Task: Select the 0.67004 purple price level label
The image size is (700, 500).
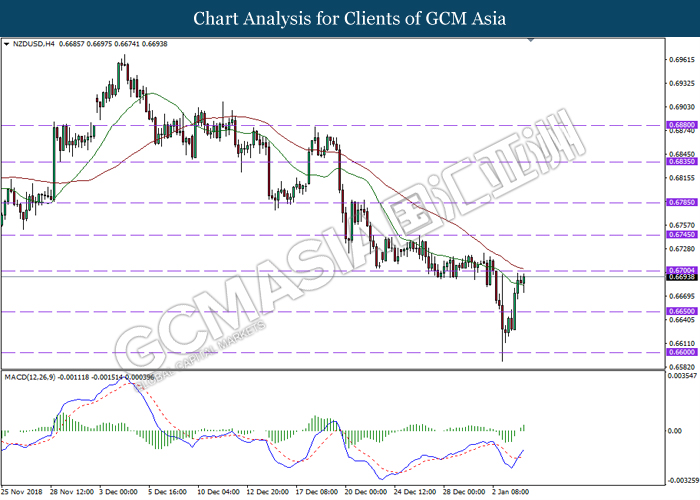Action: point(682,270)
